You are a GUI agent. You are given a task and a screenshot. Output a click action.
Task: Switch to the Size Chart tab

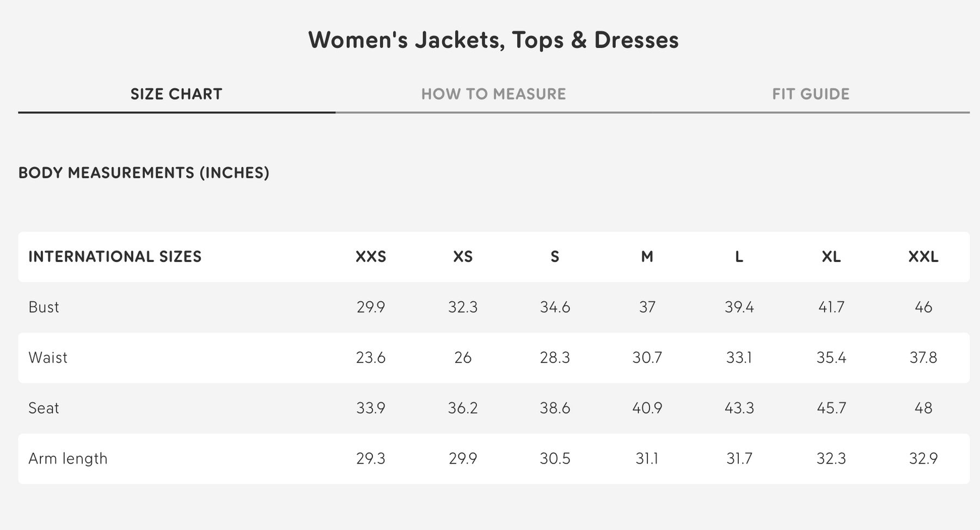coord(176,94)
